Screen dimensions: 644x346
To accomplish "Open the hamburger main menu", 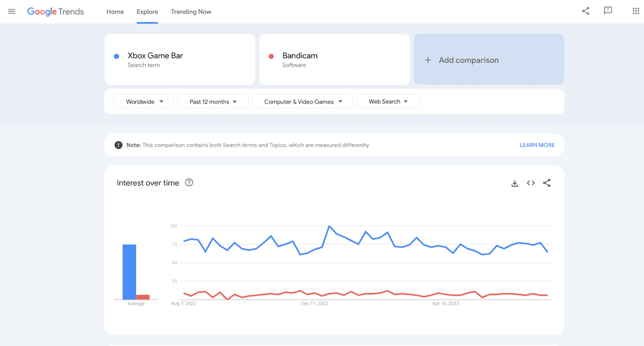I will coord(12,12).
